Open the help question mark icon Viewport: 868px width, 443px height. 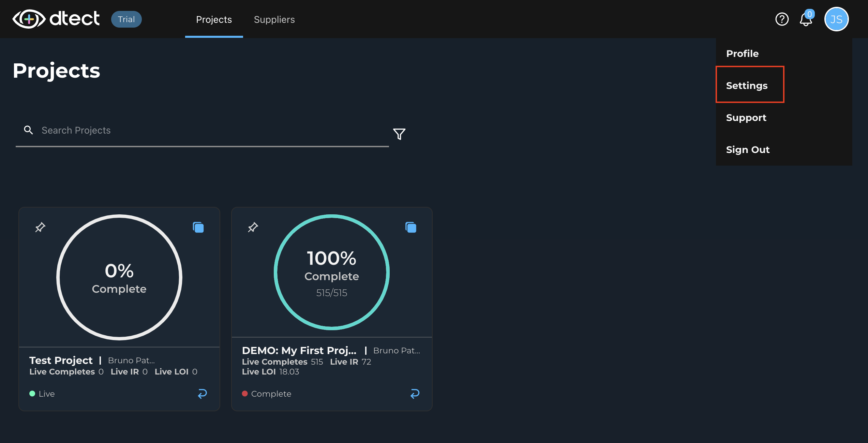coord(782,19)
